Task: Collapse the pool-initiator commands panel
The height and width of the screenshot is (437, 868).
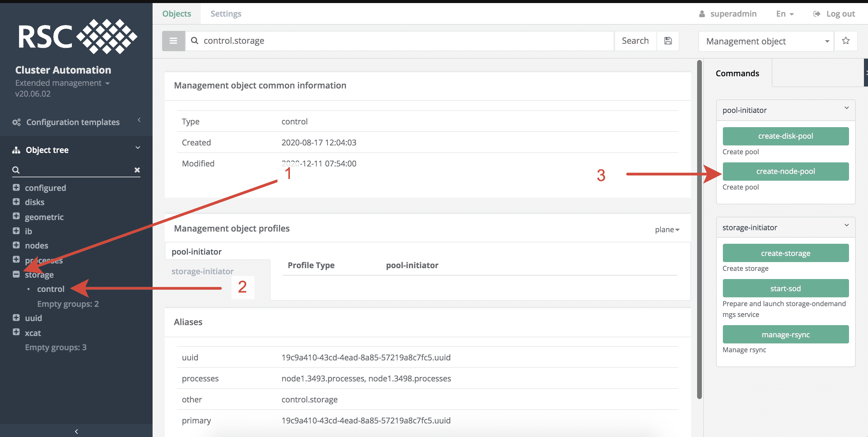Action: pyautogui.click(x=846, y=108)
